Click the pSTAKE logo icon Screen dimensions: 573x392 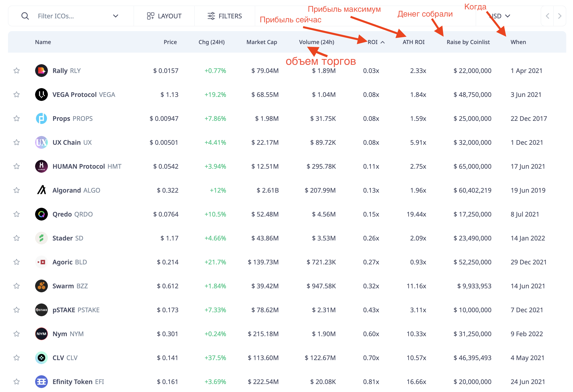pyautogui.click(x=41, y=310)
